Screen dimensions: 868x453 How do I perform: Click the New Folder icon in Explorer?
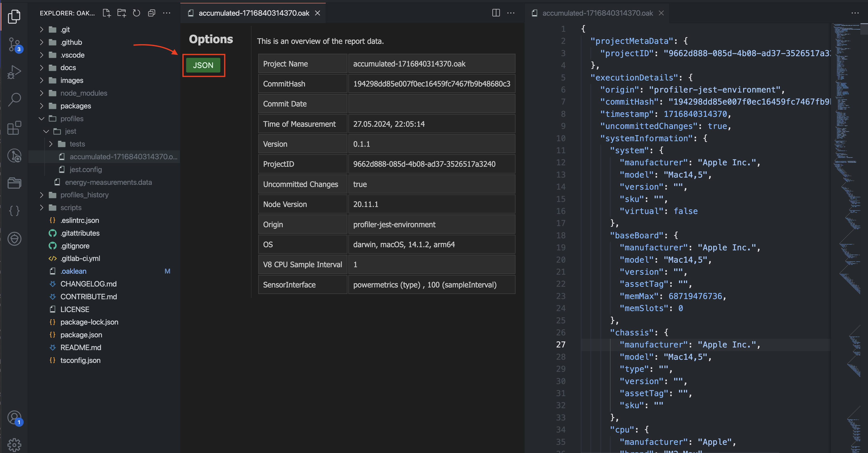click(x=122, y=13)
